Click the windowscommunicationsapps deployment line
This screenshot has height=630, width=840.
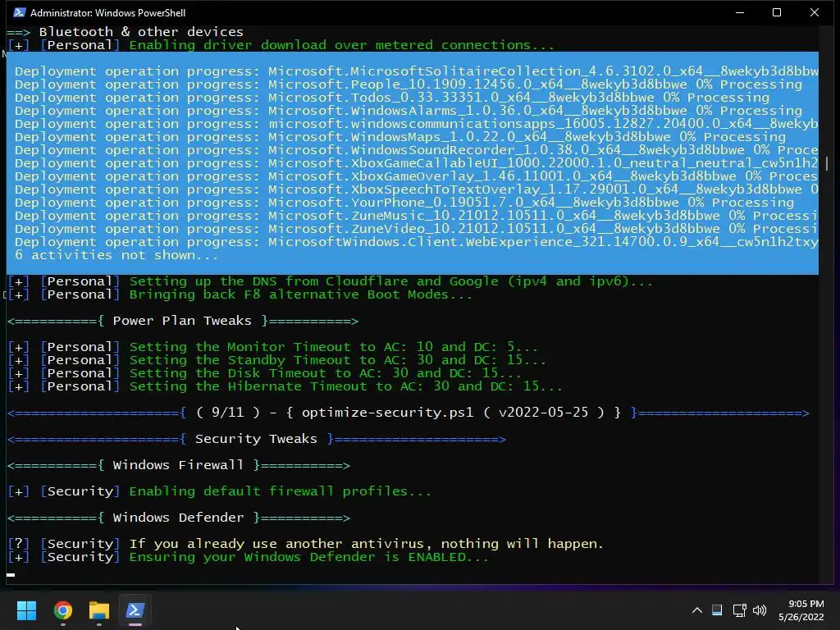tap(416, 124)
